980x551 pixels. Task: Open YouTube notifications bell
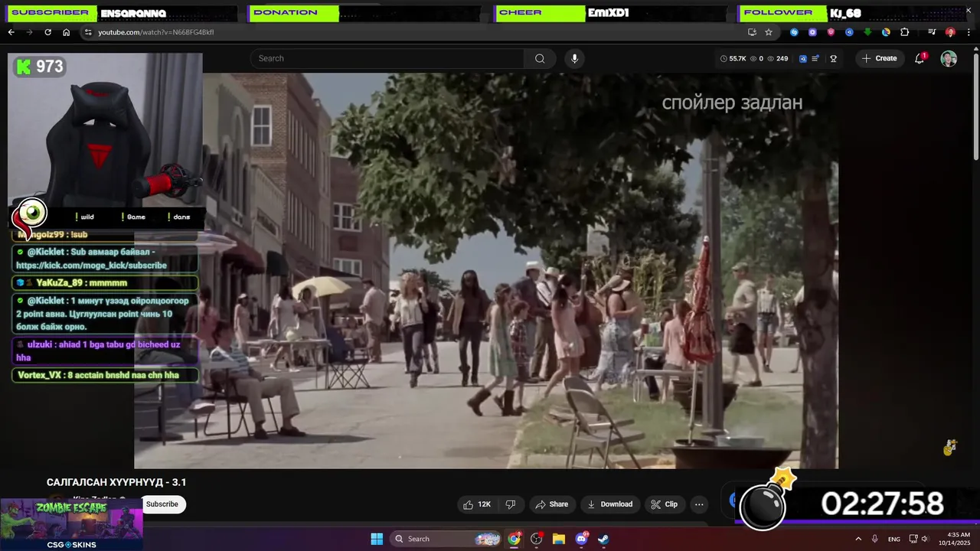pos(920,58)
